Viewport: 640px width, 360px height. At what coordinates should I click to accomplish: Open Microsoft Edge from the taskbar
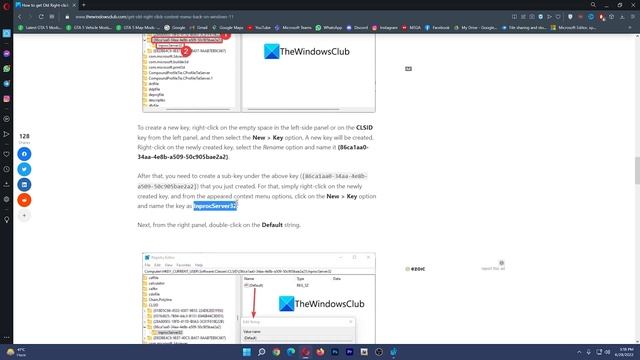(291, 352)
